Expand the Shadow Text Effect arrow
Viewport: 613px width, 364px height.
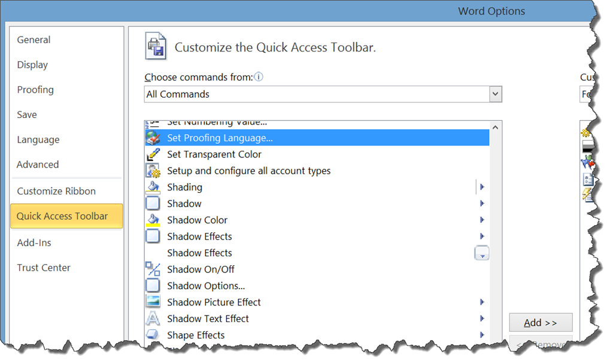tap(482, 318)
